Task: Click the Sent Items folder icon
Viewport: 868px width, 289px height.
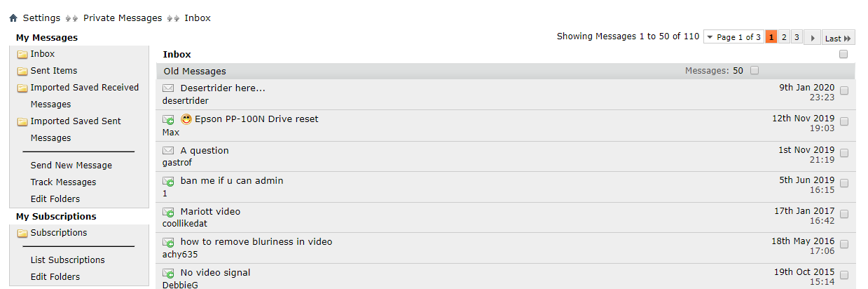Action: tap(22, 71)
